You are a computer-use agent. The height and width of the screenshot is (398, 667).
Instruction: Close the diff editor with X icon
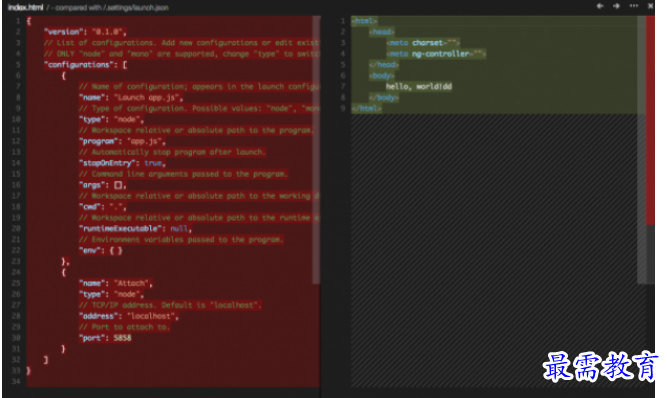tap(650, 6)
